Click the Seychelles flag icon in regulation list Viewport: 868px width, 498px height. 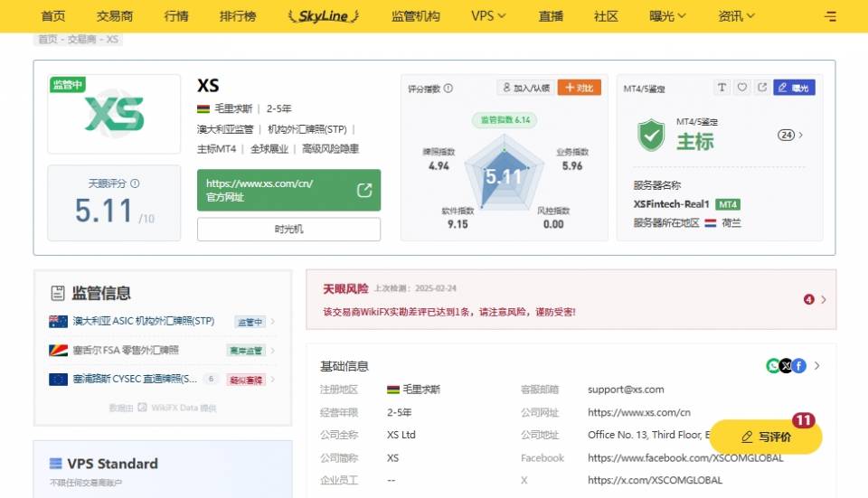58,351
